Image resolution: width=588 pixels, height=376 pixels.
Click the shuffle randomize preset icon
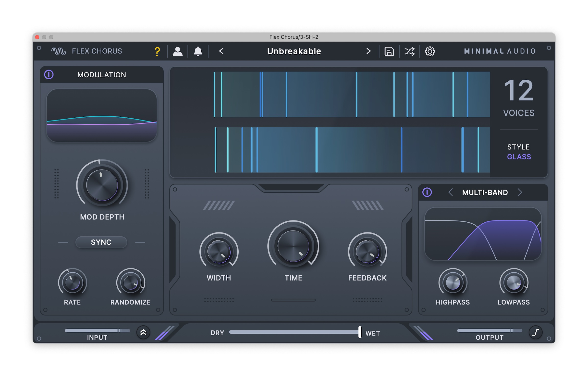click(x=409, y=51)
